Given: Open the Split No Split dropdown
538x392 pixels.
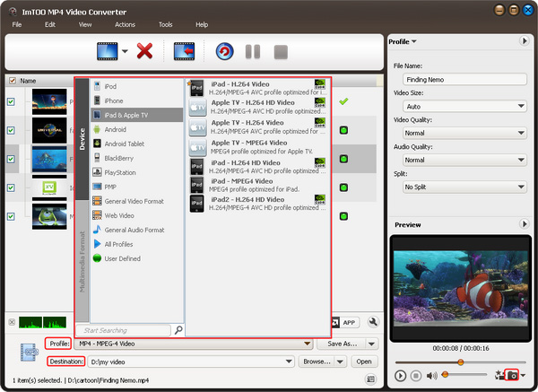Looking at the screenshot, I should point(464,187).
